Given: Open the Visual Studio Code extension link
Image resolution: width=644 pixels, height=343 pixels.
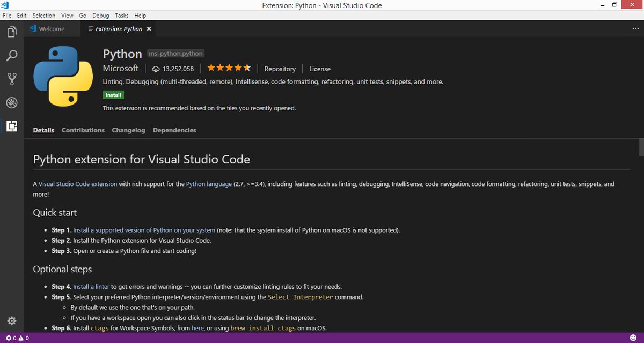Looking at the screenshot, I should tap(78, 184).
